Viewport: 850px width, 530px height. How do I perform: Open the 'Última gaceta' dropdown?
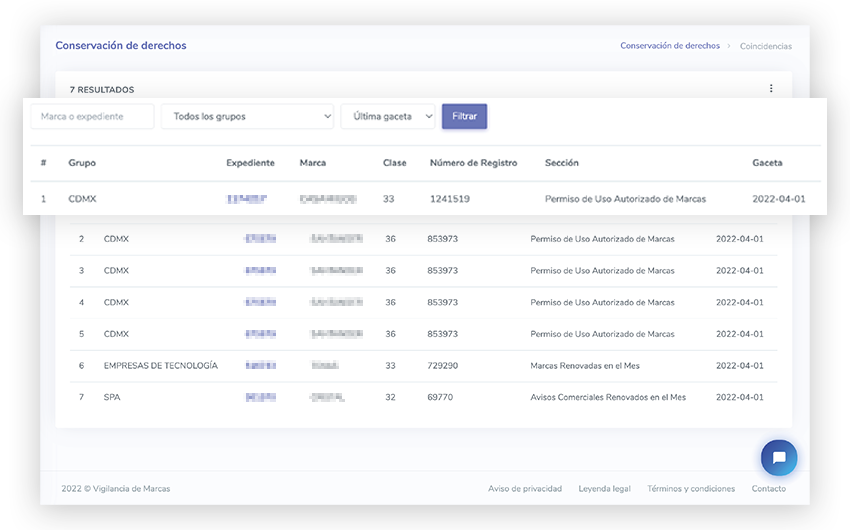(x=388, y=117)
